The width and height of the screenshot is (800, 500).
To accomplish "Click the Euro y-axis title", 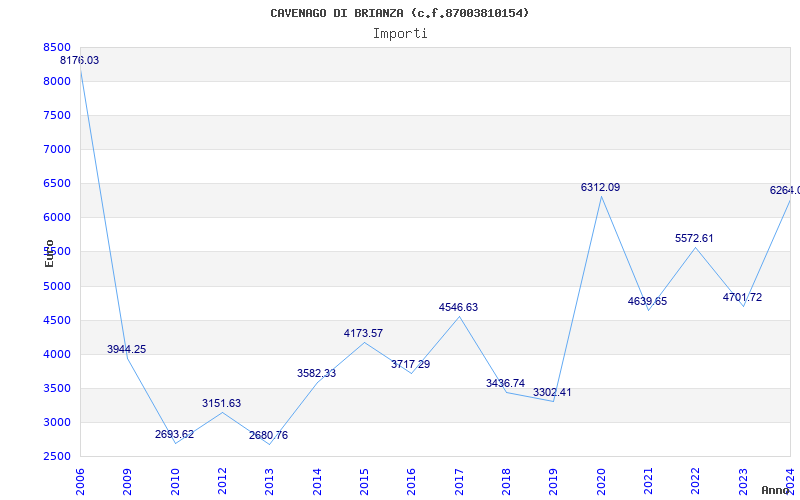I will (49, 253).
